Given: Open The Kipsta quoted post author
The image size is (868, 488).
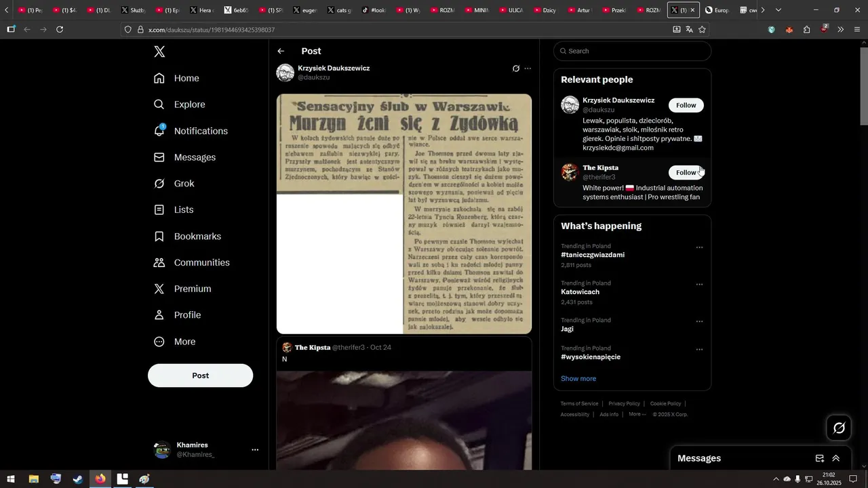Looking at the screenshot, I should (313, 348).
